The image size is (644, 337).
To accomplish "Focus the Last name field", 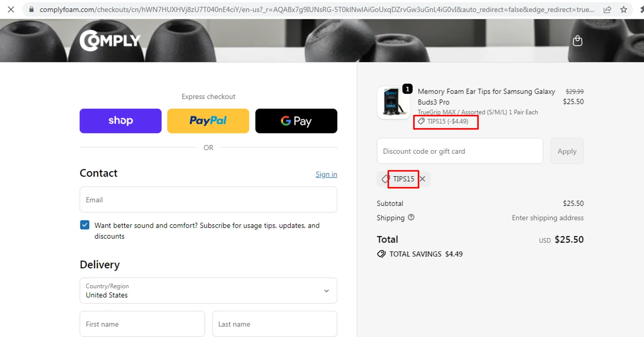I will [275, 324].
